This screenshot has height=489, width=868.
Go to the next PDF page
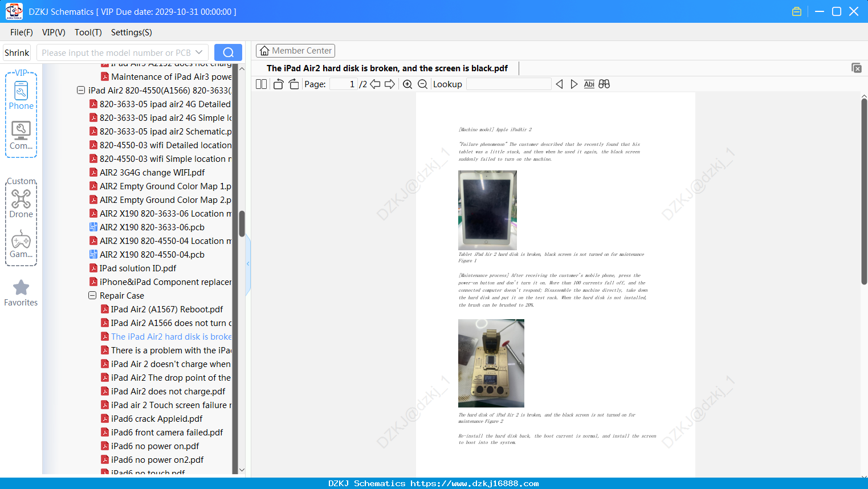[x=390, y=84]
